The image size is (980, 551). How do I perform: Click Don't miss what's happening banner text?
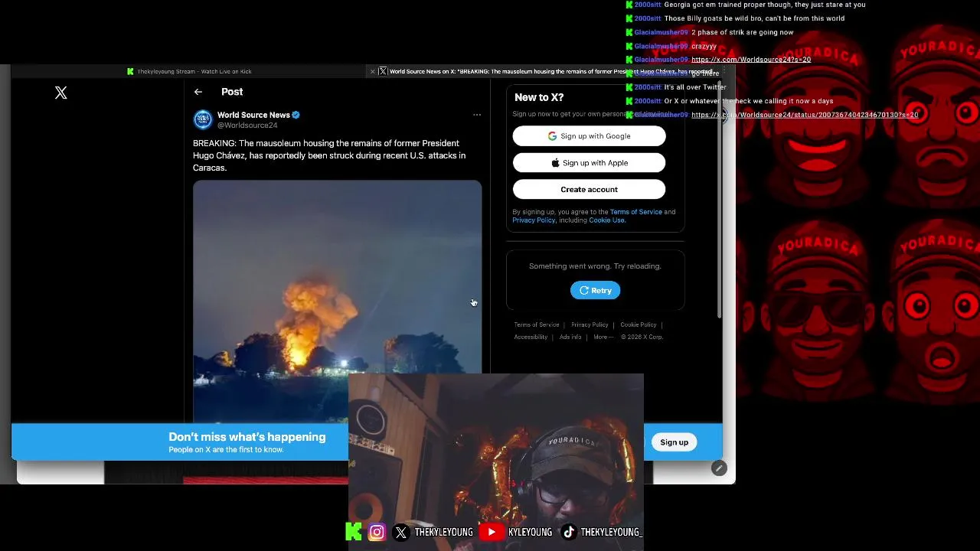[x=247, y=437]
